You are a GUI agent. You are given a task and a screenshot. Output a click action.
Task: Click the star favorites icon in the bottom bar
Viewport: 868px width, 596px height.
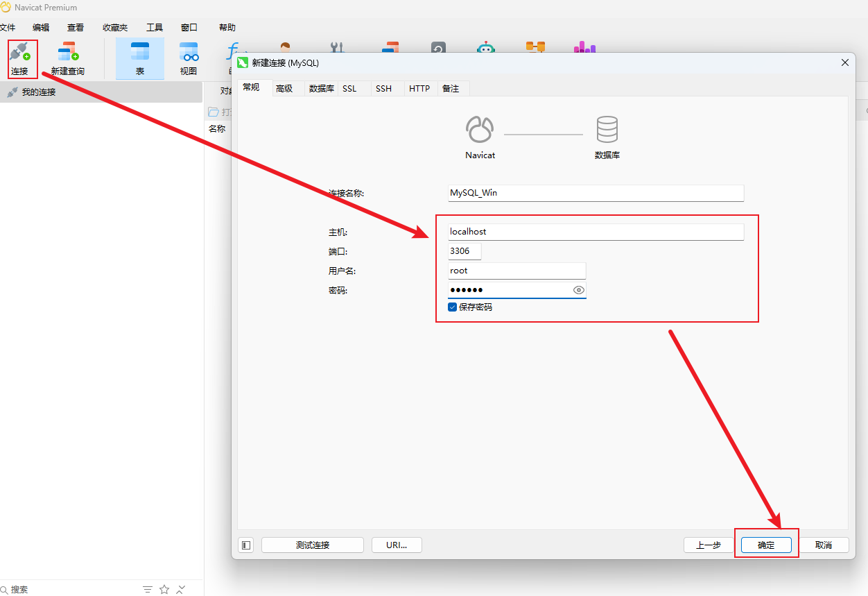tap(164, 589)
